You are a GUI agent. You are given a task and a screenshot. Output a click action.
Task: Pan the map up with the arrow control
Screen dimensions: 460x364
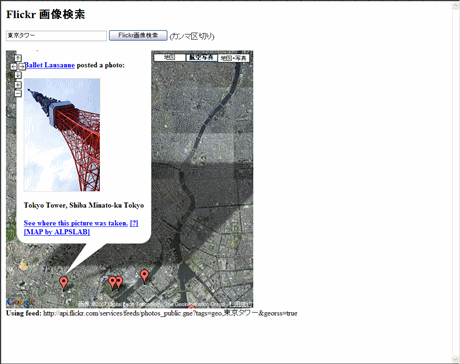[x=18, y=58]
